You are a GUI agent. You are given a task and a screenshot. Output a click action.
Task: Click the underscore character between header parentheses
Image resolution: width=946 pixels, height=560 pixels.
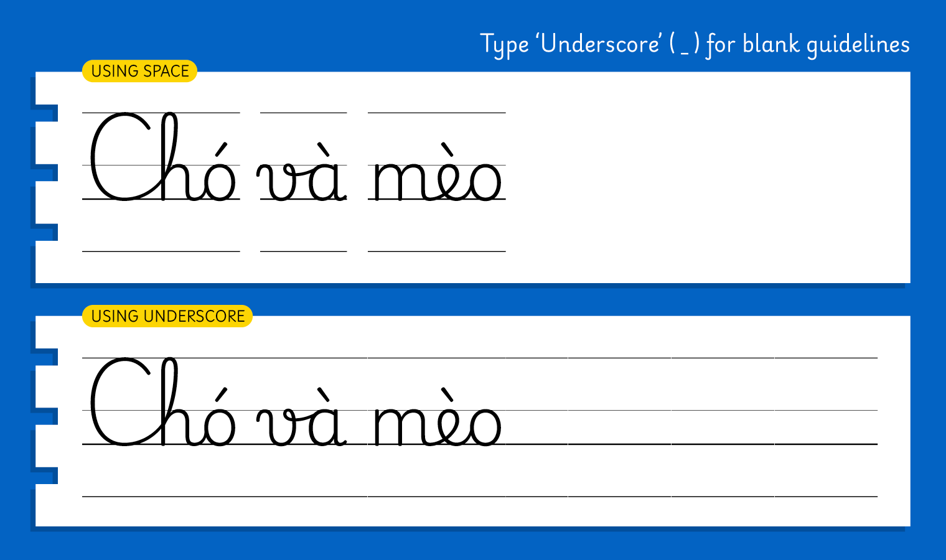(x=685, y=51)
